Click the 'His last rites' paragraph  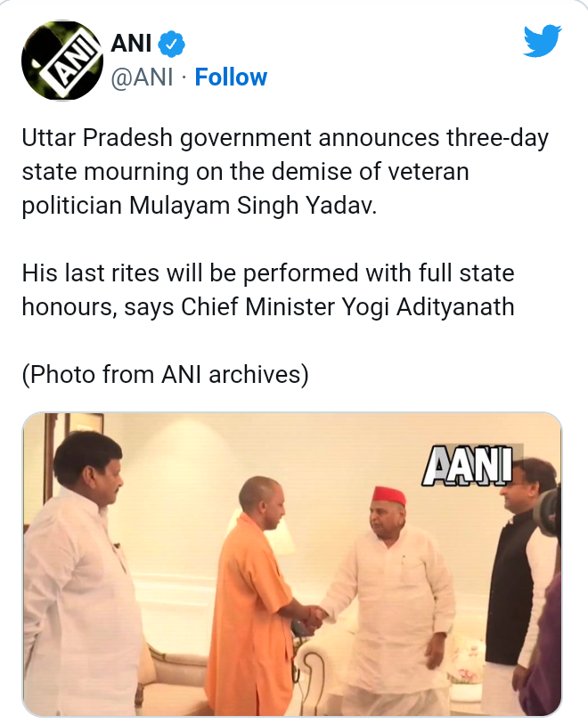(268, 289)
